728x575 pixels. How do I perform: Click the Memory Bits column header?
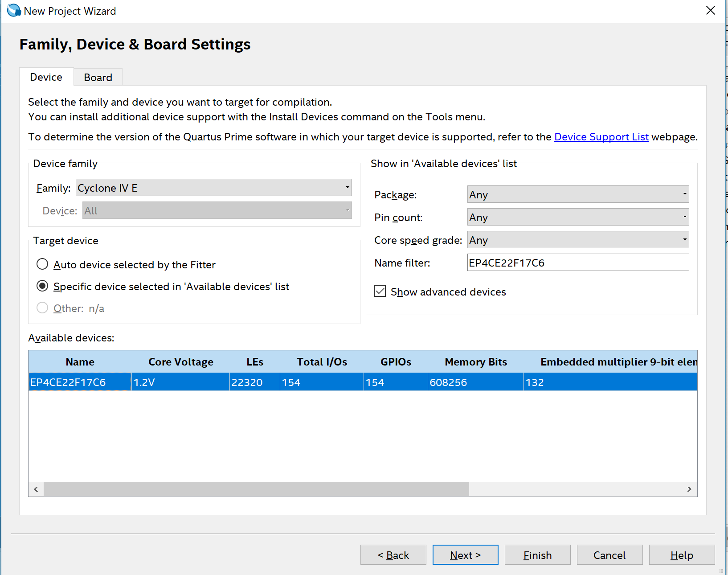(476, 361)
